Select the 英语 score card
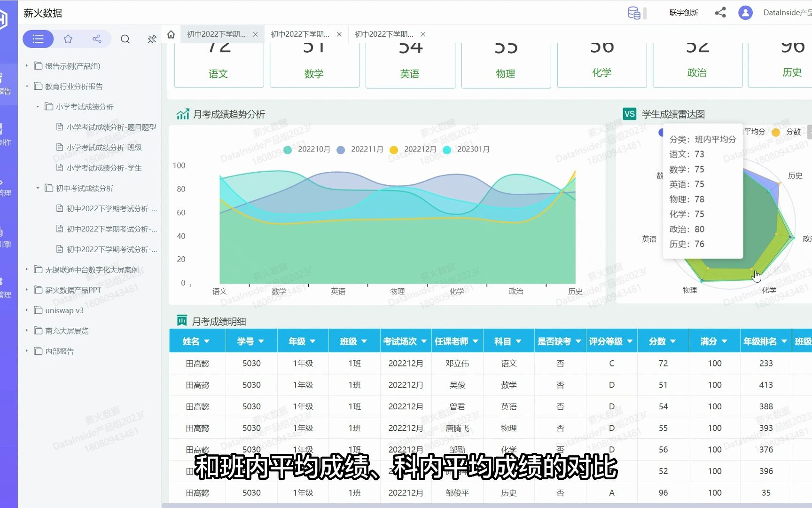812x508 pixels. (410, 65)
